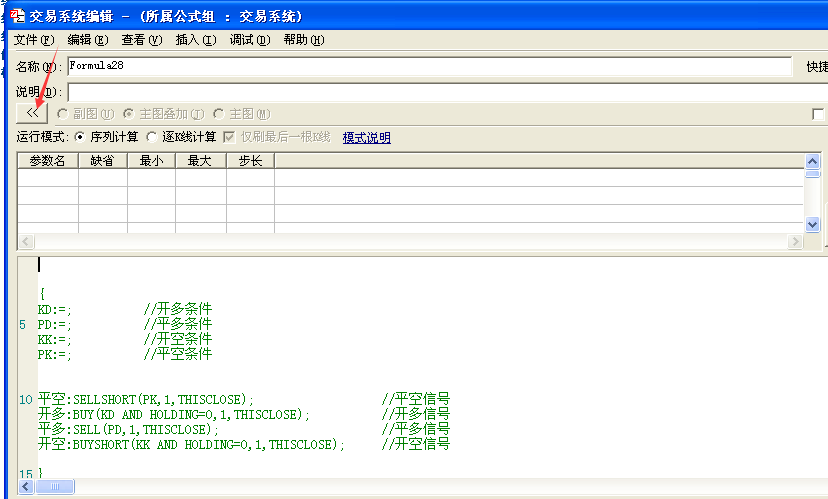Click the 缺省 column header
The height and width of the screenshot is (499, 828).
(103, 161)
